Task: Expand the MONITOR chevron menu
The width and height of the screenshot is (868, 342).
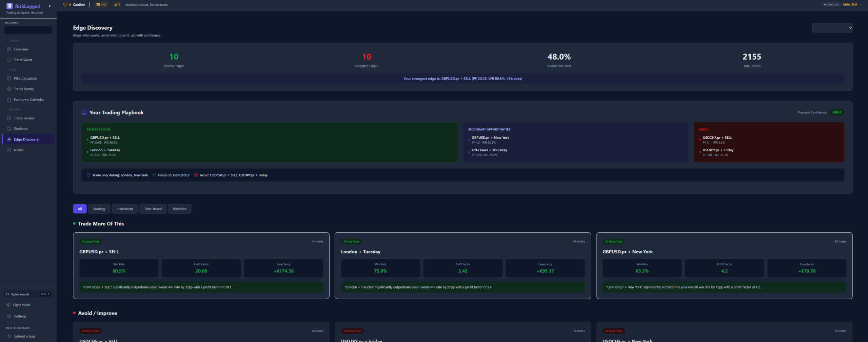Action: coord(861,5)
